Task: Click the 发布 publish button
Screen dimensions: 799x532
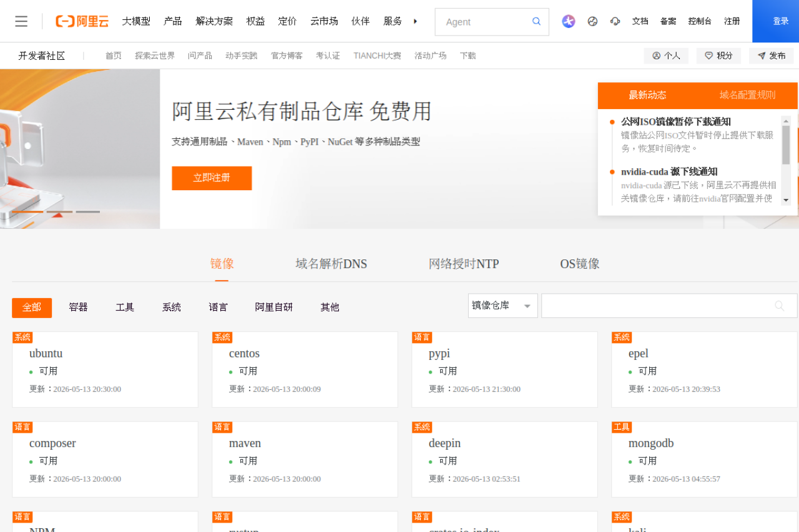Action: tap(772, 56)
